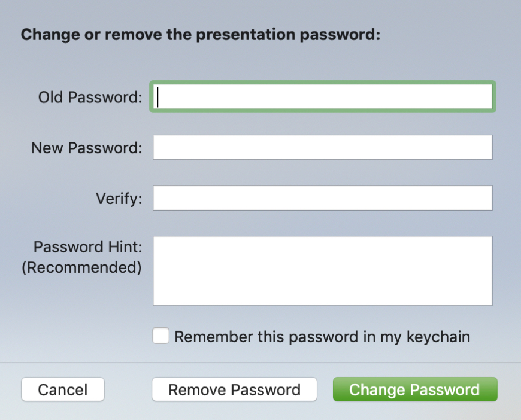The height and width of the screenshot is (420, 521).
Task: Focus the New Password text box
Action: click(322, 147)
